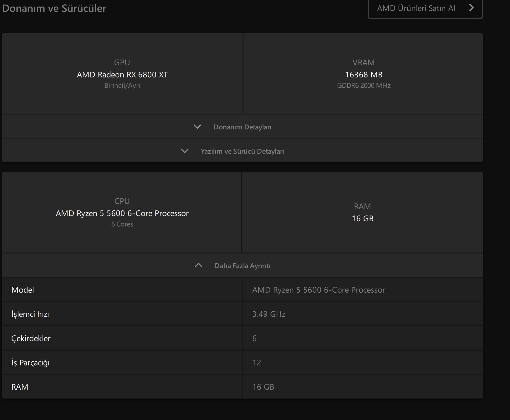Click the İşlemci hızı row label

click(30, 314)
